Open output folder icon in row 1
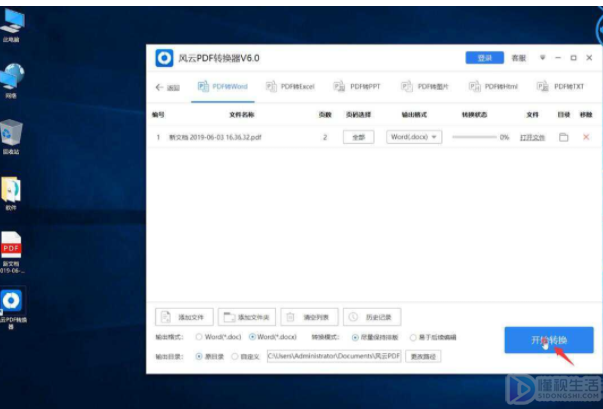 coord(563,137)
